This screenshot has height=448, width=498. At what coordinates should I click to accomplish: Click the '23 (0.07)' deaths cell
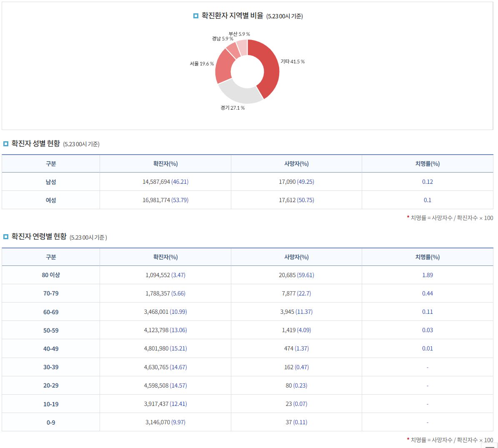click(296, 404)
